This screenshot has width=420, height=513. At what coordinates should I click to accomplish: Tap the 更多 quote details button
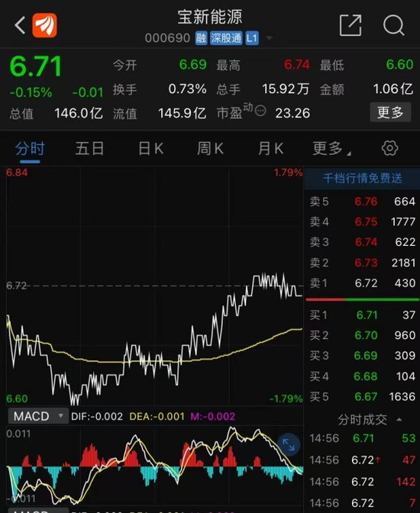[x=390, y=112]
